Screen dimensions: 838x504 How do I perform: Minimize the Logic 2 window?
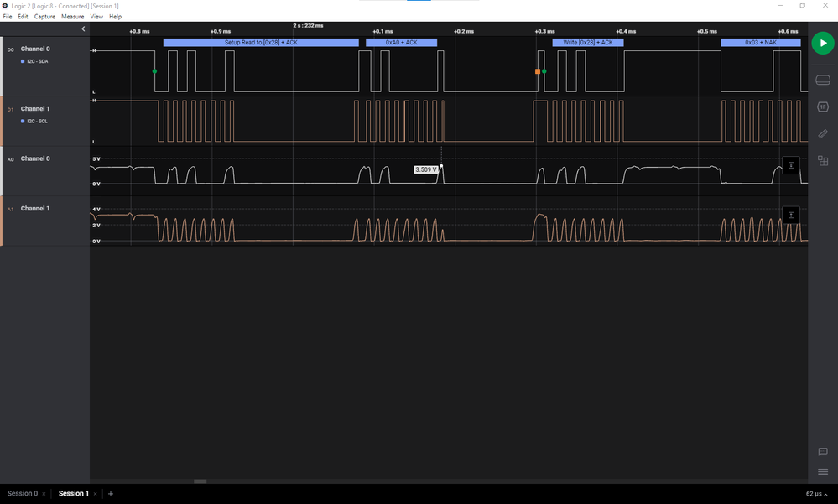780,5
